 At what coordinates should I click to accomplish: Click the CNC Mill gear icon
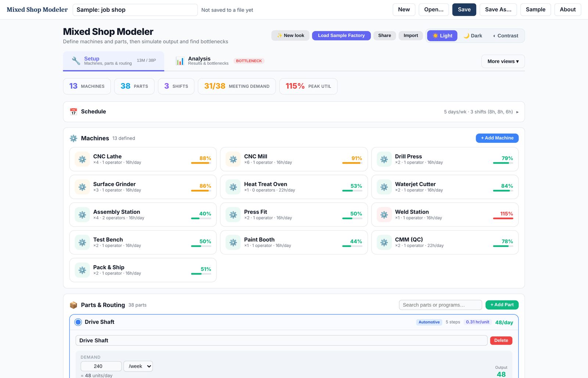[x=233, y=159]
